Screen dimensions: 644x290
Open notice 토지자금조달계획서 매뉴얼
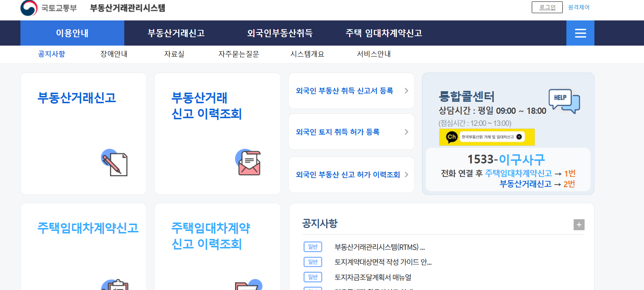coord(373,277)
